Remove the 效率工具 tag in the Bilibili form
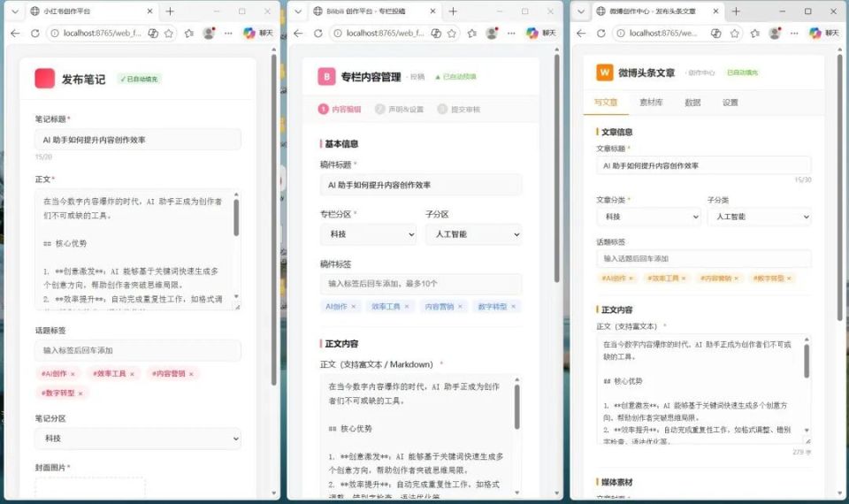Viewport: 849px width, 504px height. coord(407,307)
